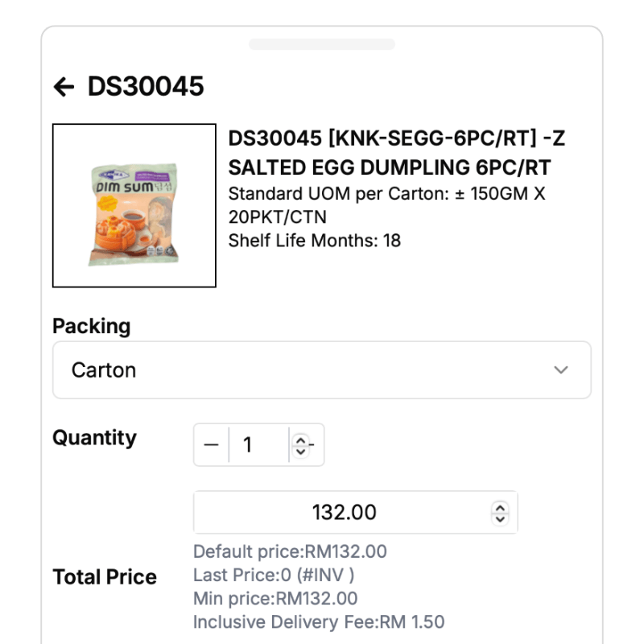Screen dimensions: 644x644
Task: Focus the quantity input field showing 1
Action: click(258, 445)
